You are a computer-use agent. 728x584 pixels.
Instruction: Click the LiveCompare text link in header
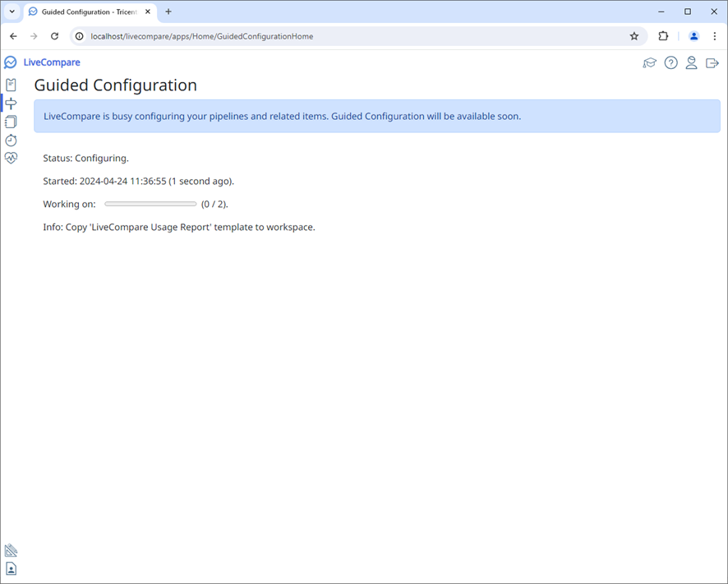[x=51, y=62]
